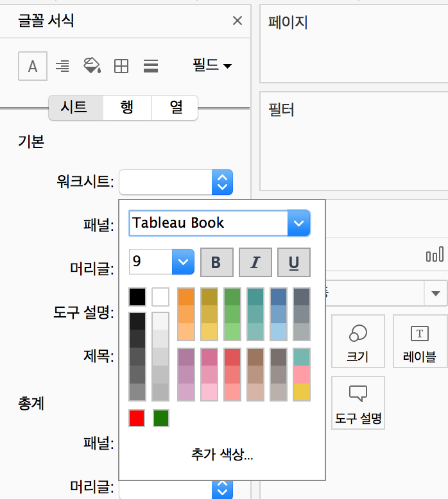This screenshot has width=448, height=499.
Task: Pick the black color swatch
Action: click(137, 297)
